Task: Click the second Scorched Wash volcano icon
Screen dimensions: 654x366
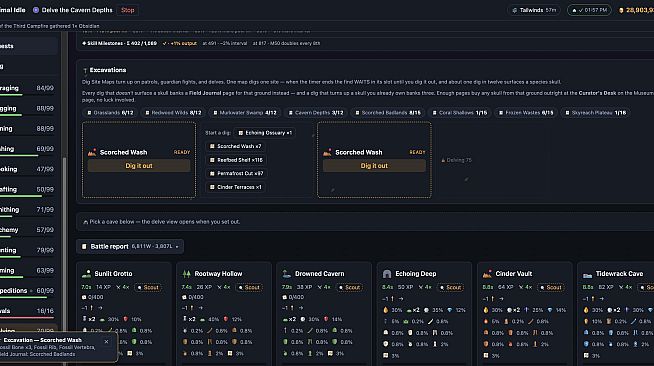Action: point(327,152)
